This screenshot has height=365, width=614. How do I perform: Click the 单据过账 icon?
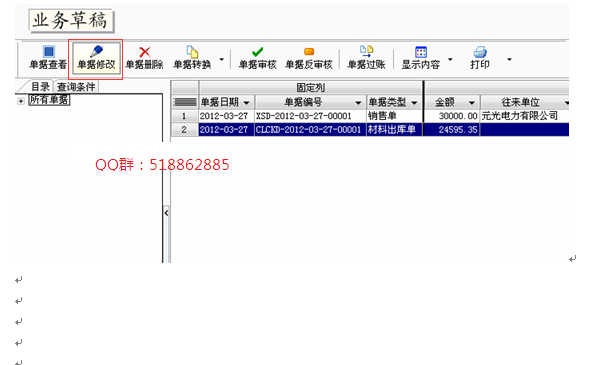click(x=367, y=51)
